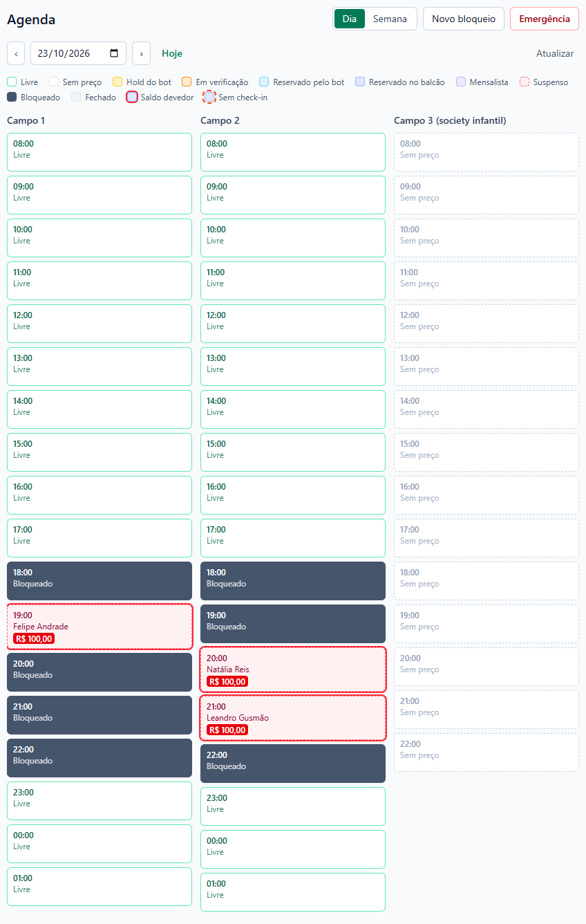Go to previous day with left chevron
The image size is (586, 924).
pyautogui.click(x=16, y=53)
